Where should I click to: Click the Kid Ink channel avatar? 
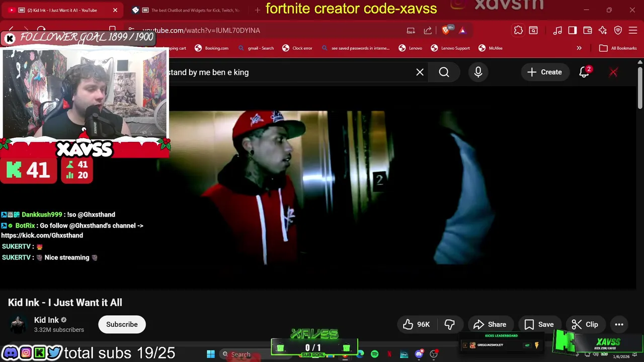pyautogui.click(x=18, y=324)
